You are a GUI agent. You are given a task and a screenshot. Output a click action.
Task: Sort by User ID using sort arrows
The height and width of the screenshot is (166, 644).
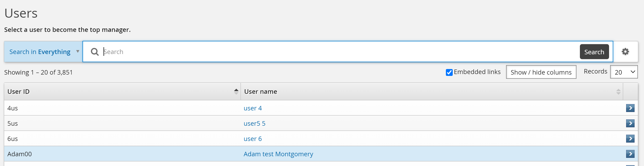tap(236, 92)
